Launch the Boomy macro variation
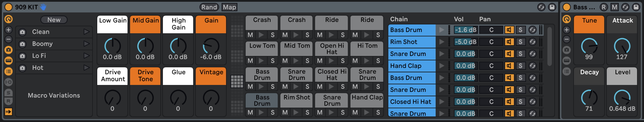Screen dimensions: 644x122 [87, 44]
